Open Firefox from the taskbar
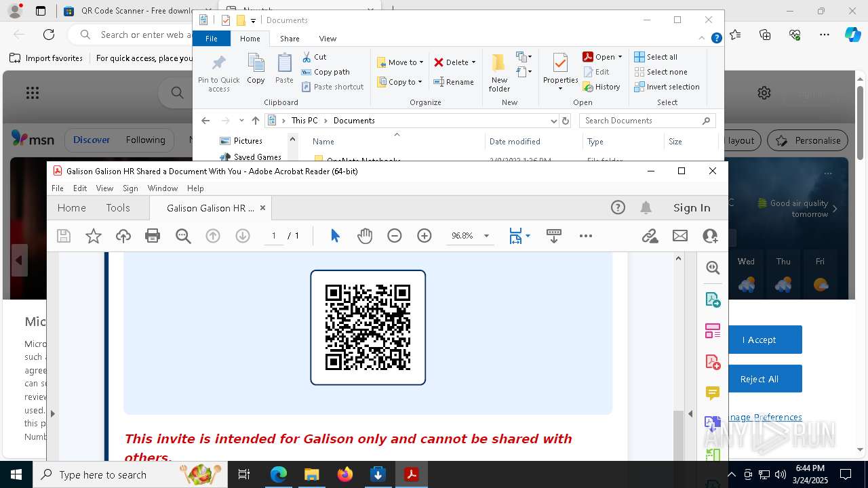Screen dimensions: 868x488 345,474
